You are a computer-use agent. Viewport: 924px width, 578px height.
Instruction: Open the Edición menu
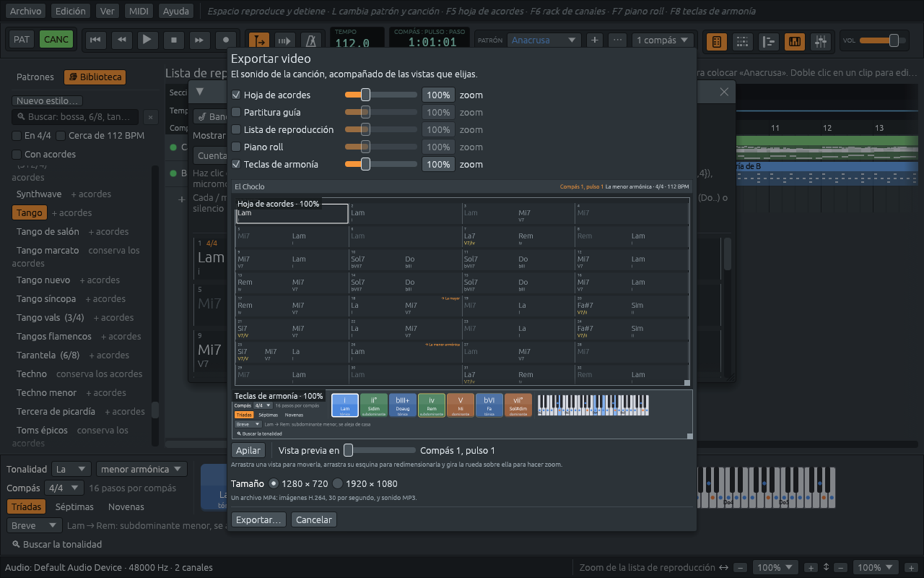(x=71, y=11)
